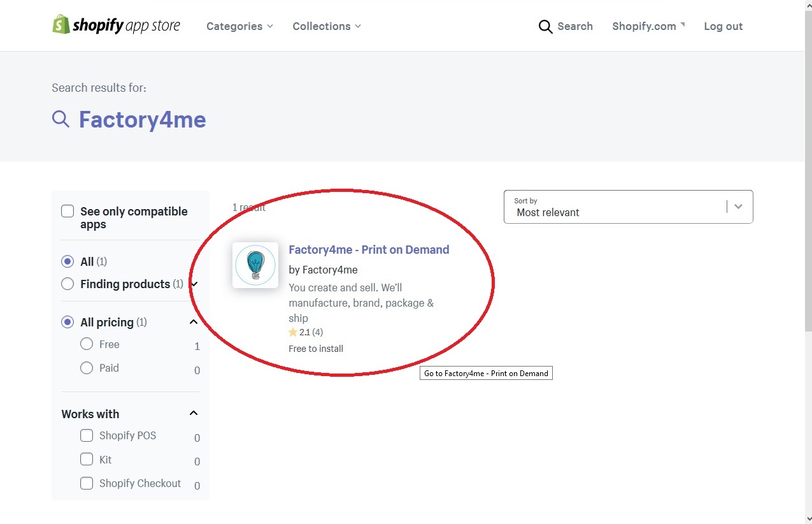Click the Shopify app store logo
Image resolution: width=812 pixels, height=524 pixels.
117,25
